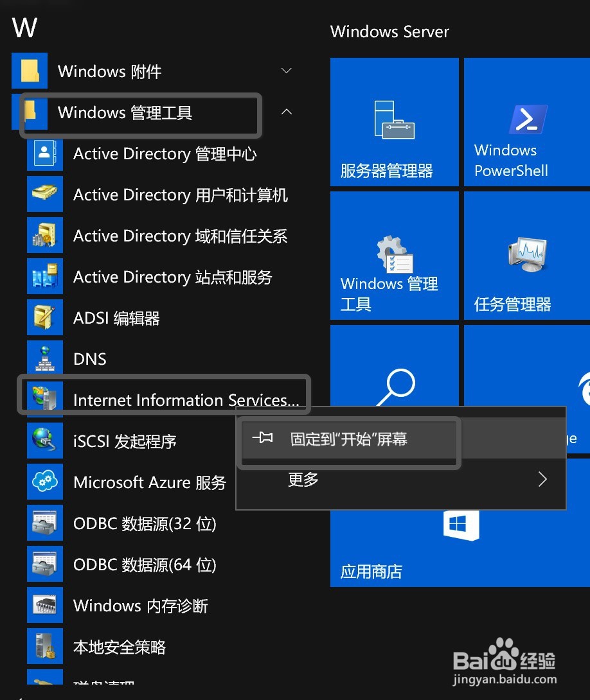Launch the DNS manager

(x=89, y=358)
